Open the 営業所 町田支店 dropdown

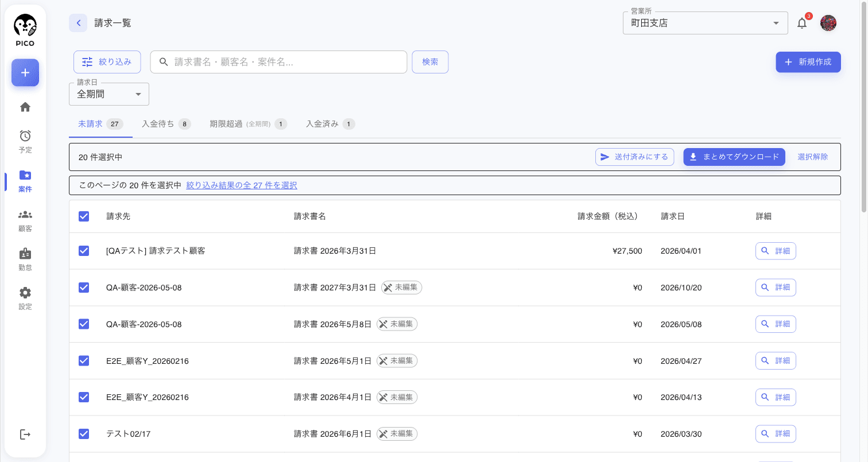pos(705,23)
